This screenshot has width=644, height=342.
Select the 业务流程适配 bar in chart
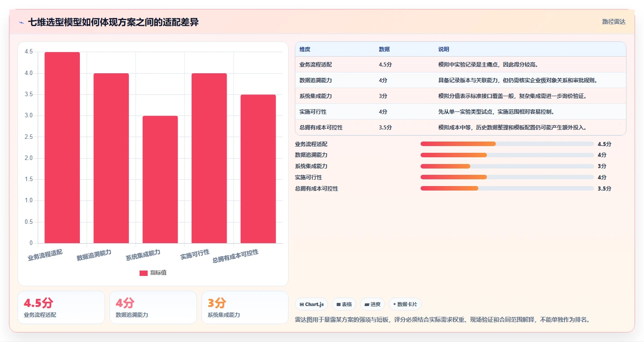pyautogui.click(x=62, y=147)
